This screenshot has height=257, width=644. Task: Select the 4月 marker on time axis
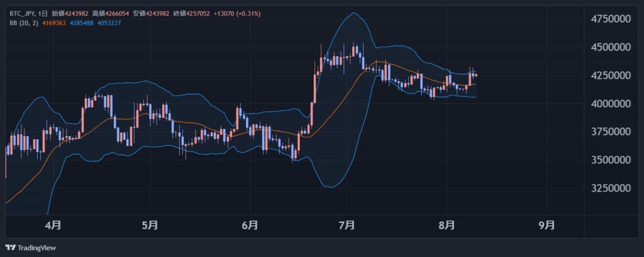[x=53, y=224]
